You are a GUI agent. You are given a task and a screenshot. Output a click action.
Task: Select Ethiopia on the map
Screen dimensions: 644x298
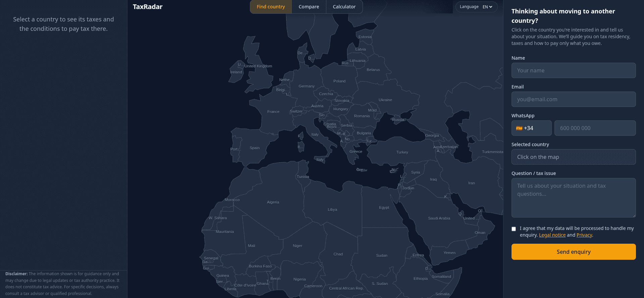click(421, 279)
